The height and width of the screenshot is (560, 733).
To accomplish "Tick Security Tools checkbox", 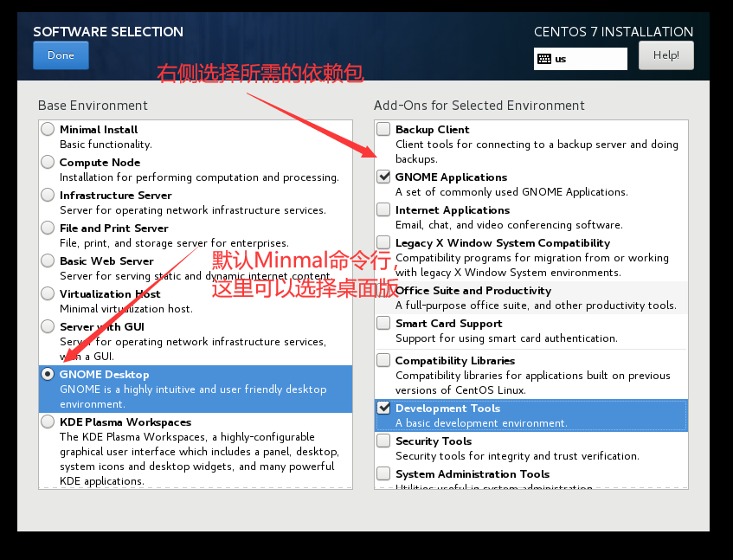I will pos(383,441).
